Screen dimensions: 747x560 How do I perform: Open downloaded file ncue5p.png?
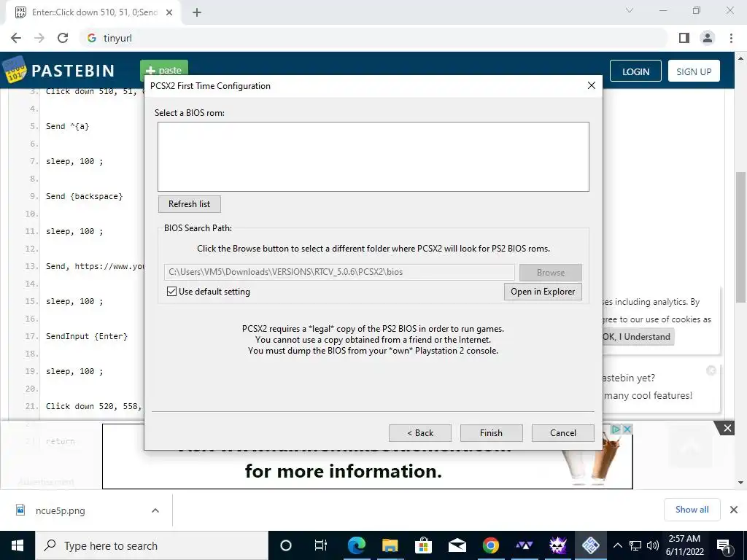pyautogui.click(x=61, y=510)
